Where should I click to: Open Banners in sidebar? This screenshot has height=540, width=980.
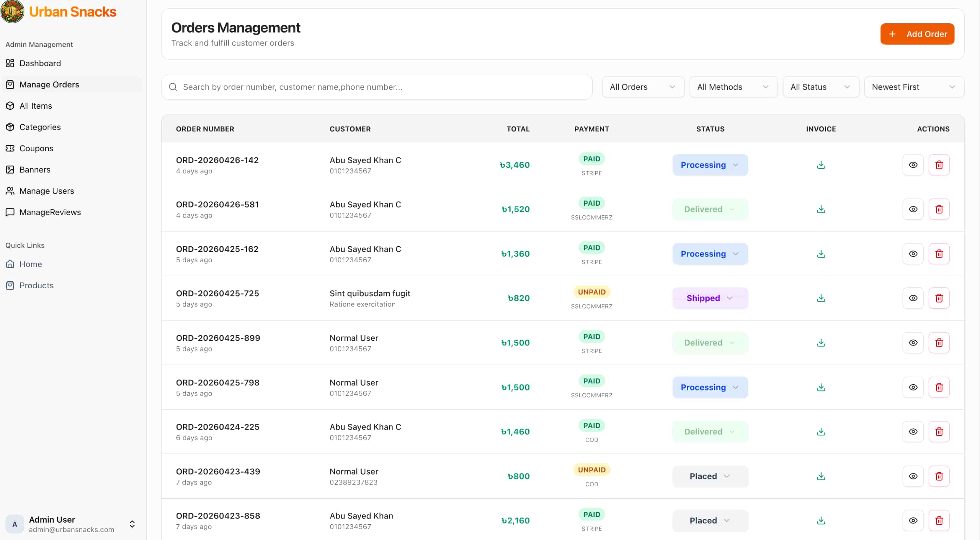(x=72, y=170)
